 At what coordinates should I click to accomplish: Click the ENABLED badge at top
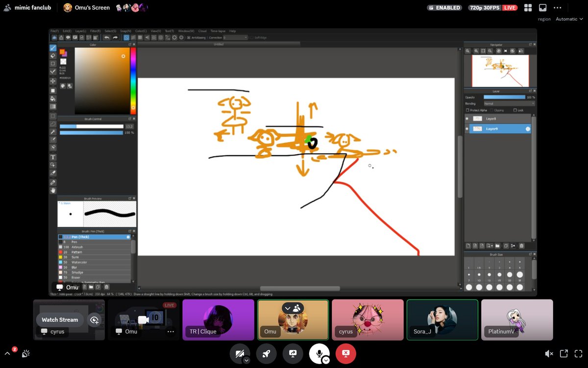pos(444,8)
